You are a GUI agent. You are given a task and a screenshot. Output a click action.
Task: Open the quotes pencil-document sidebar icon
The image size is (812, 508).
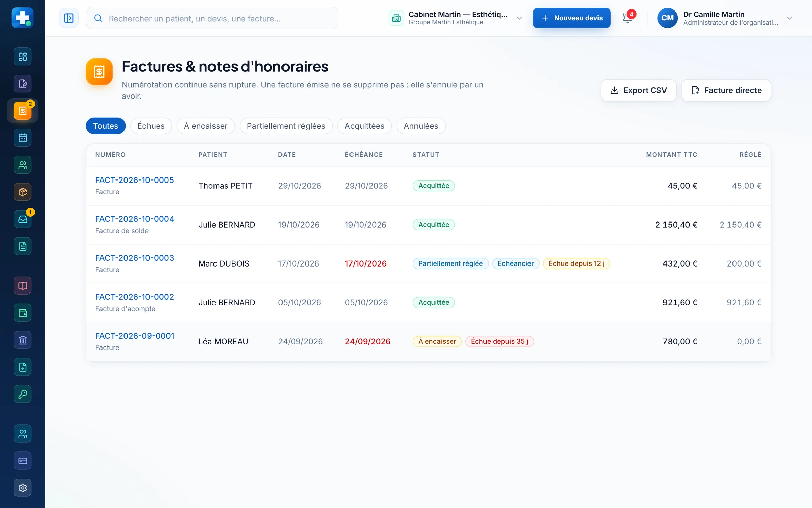(x=23, y=84)
